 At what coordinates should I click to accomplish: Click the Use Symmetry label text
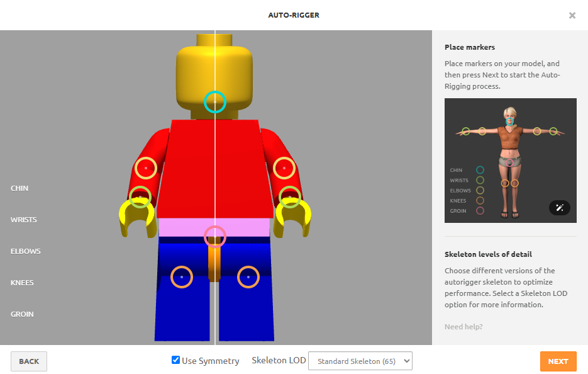point(211,361)
